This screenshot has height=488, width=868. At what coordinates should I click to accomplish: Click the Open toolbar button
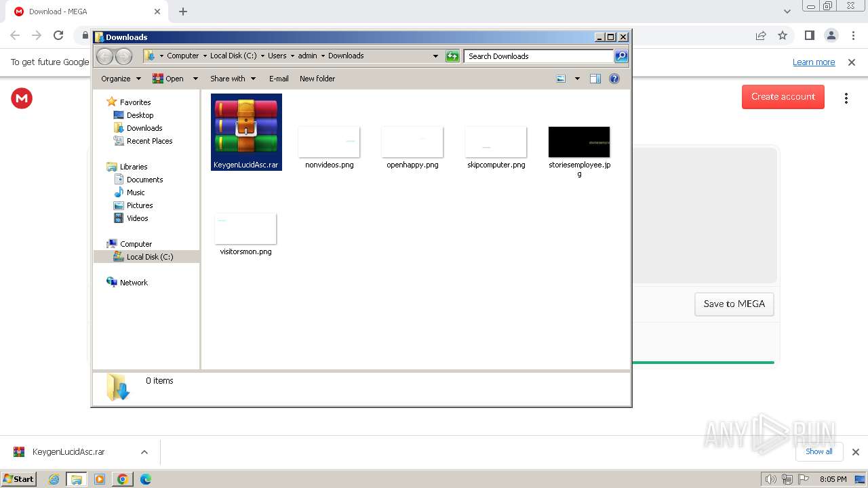click(168, 79)
